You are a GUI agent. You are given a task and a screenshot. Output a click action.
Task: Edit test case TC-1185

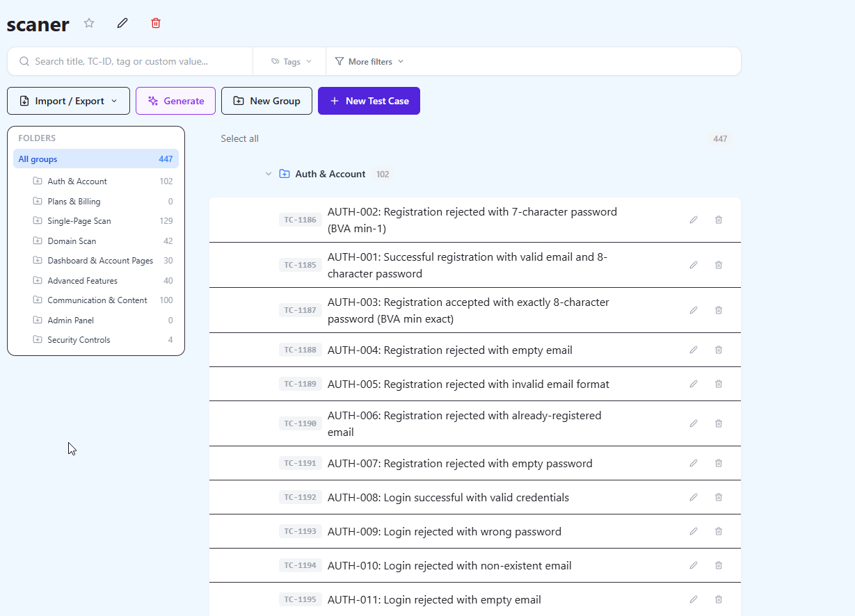pyautogui.click(x=694, y=265)
